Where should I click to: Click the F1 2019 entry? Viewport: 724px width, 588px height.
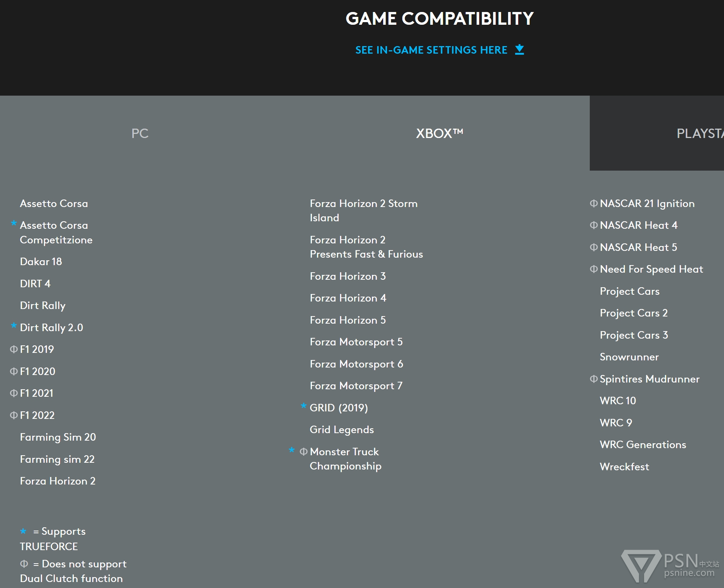click(37, 349)
